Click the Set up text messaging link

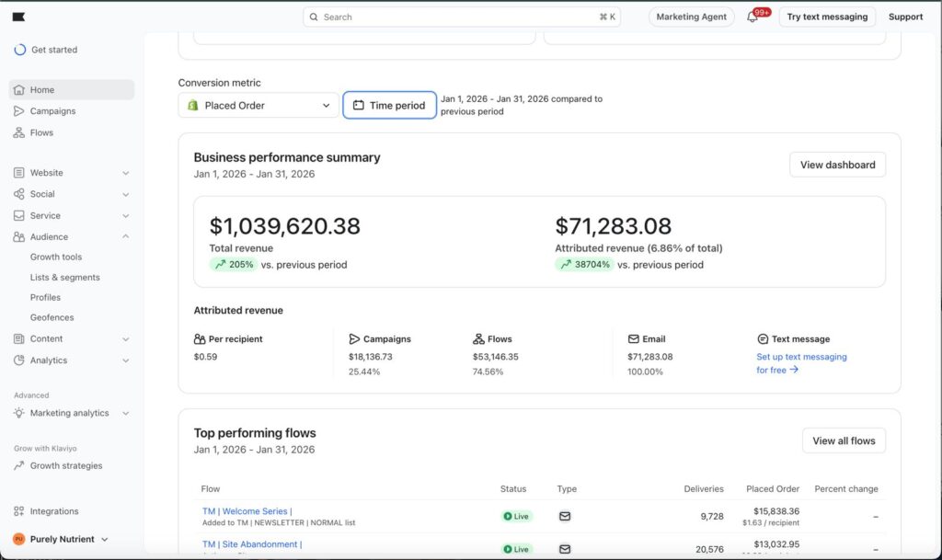point(801,357)
